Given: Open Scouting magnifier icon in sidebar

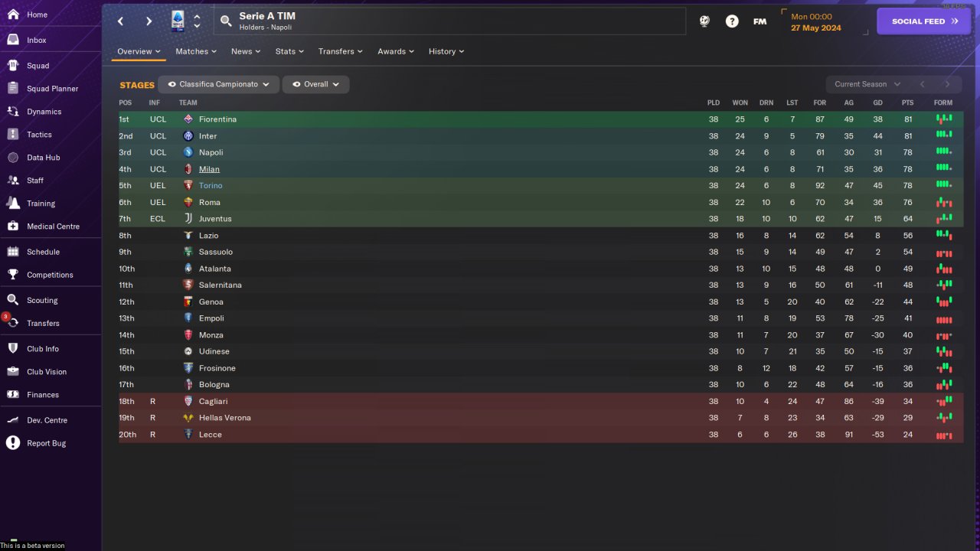Looking at the screenshot, I should [13, 300].
